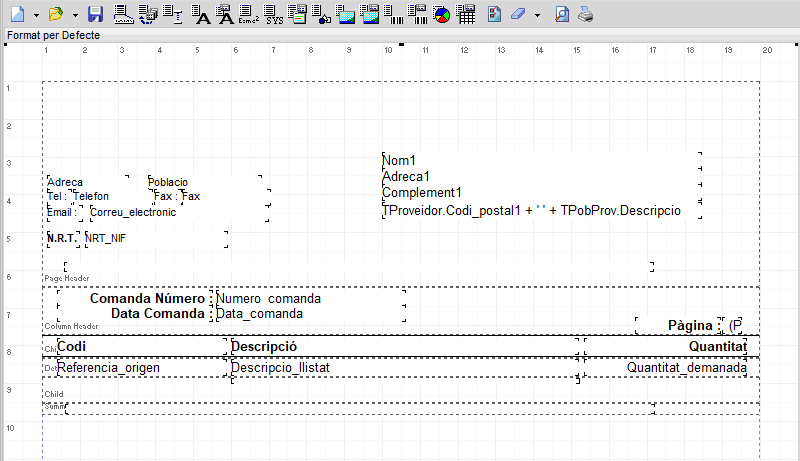Insert a static image tool icon
The image size is (800, 461).
click(x=345, y=14)
